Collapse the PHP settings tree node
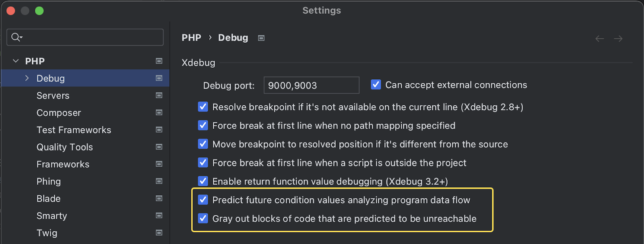 (16, 61)
